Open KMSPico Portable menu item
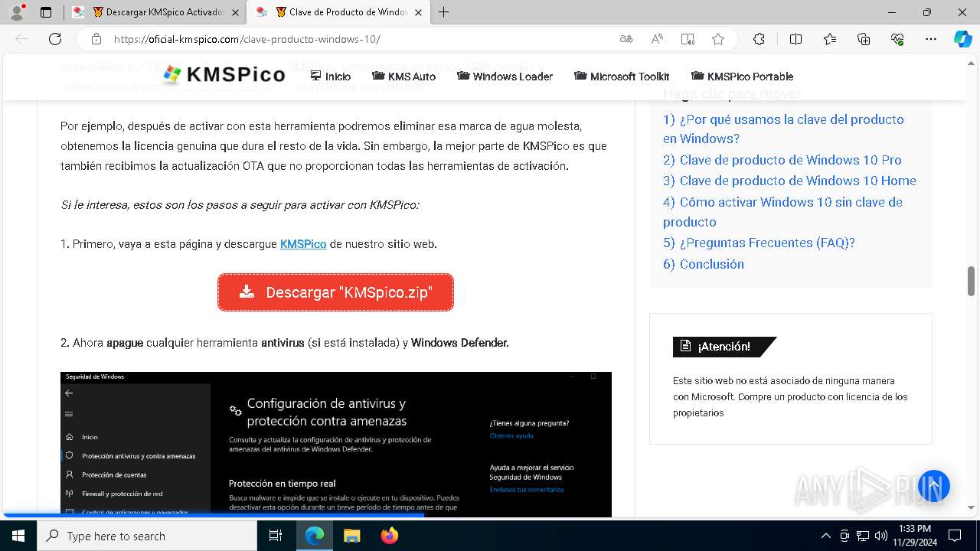Screen dimensions: 980x551 pos(742,76)
